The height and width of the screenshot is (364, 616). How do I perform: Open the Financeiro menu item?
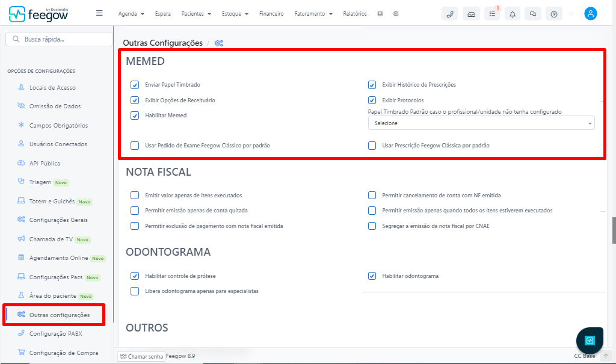(271, 14)
